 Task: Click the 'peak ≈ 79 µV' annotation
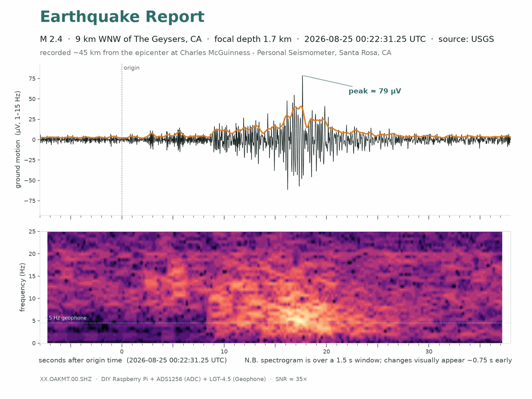(x=375, y=91)
